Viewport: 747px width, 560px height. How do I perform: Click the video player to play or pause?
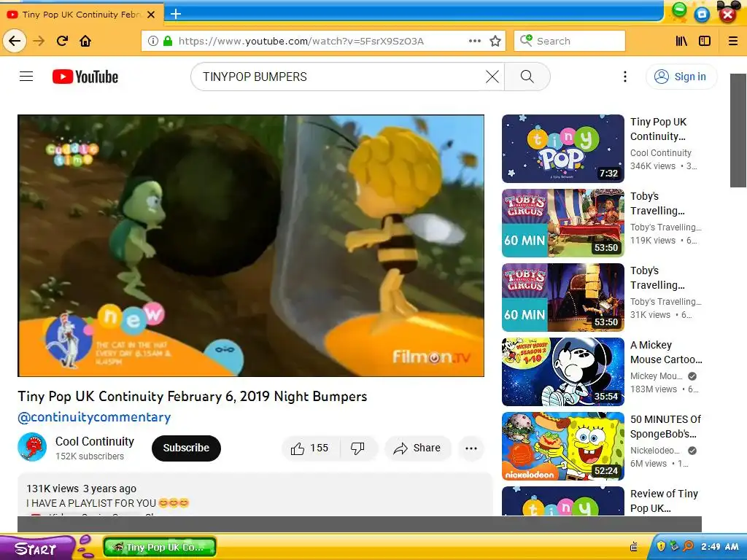[251, 246]
